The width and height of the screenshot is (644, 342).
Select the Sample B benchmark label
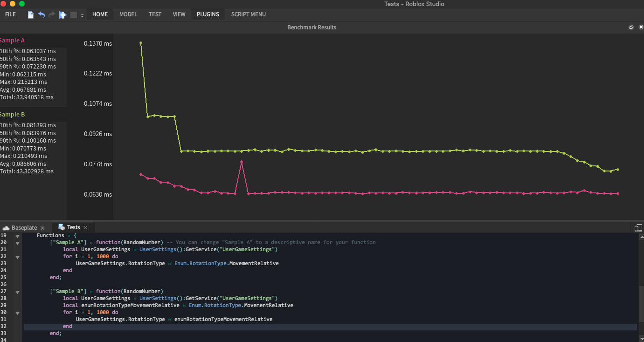(x=12, y=114)
